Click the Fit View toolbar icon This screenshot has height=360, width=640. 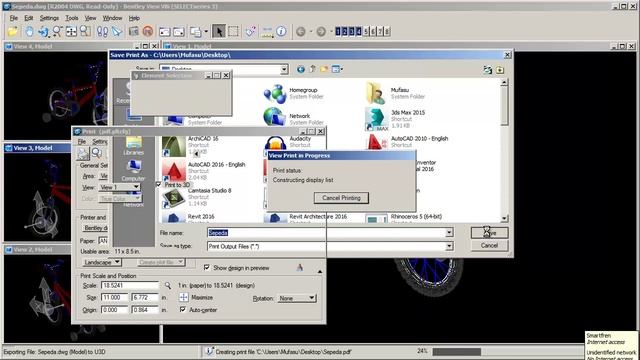tap(71, 31)
